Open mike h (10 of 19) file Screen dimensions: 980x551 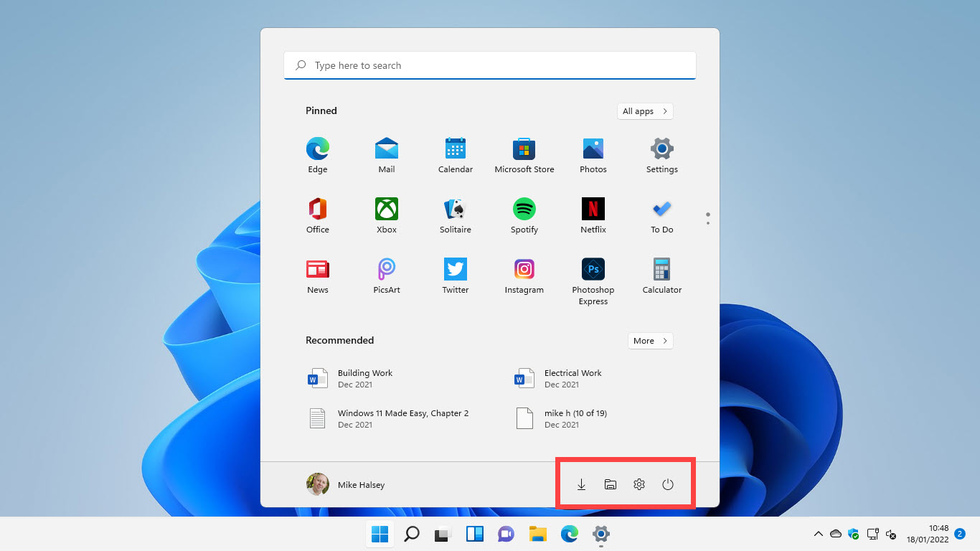click(x=563, y=419)
